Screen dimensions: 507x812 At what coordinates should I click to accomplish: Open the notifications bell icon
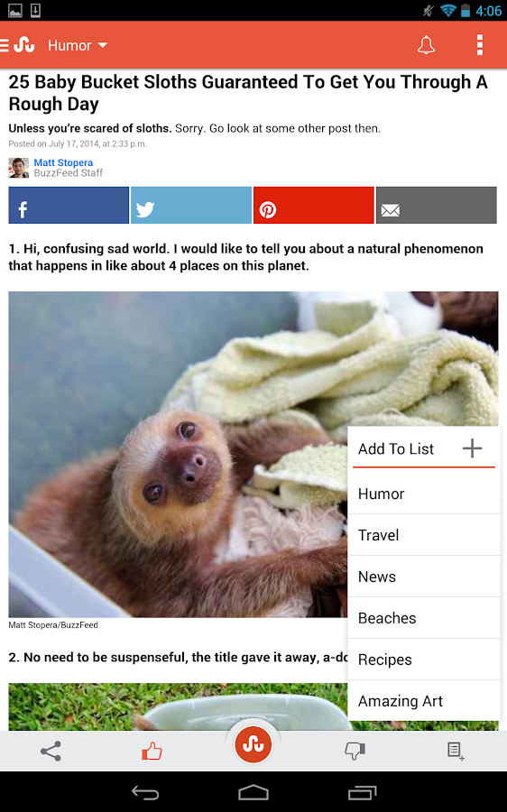[x=426, y=45]
